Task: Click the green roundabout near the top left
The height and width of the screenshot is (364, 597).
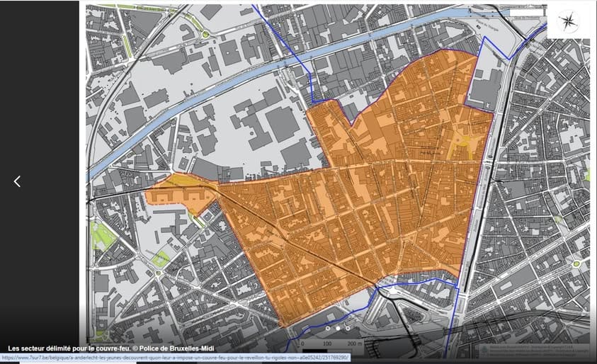Action: (206, 34)
